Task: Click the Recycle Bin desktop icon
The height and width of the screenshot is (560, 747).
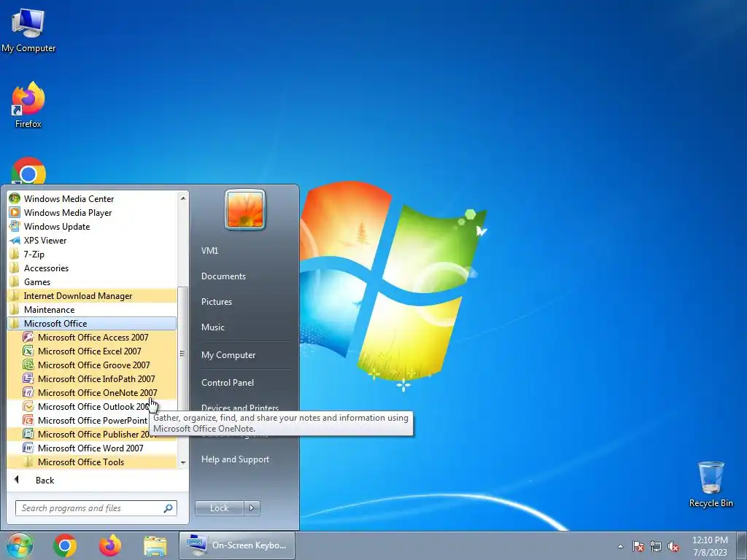Action: pos(711,484)
